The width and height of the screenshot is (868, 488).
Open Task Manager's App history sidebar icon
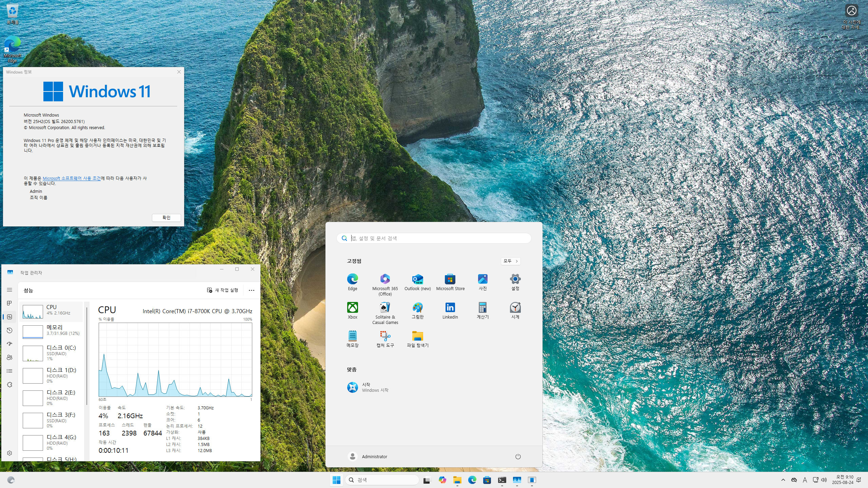click(x=9, y=330)
